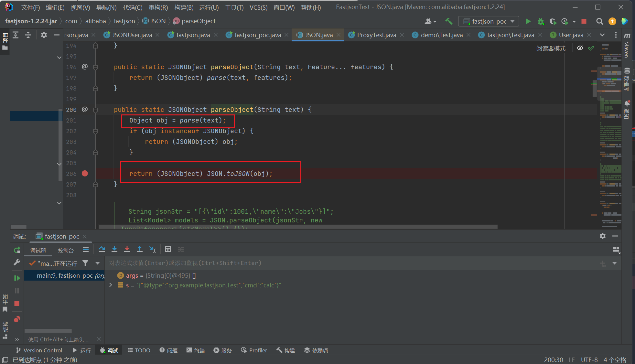Toggle the breakpoint on line 206
This screenshot has width=635, height=364.
tap(85, 174)
